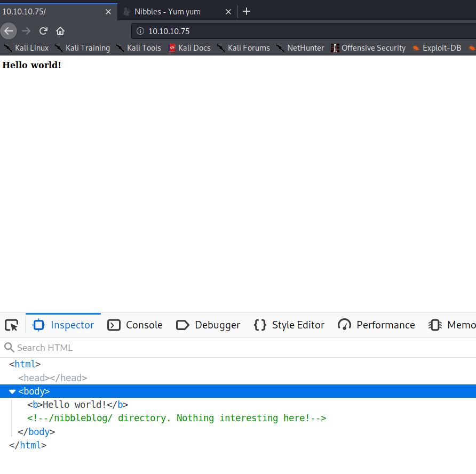The height and width of the screenshot is (474, 476).
Task: Click the forward navigation arrow
Action: pos(26,31)
